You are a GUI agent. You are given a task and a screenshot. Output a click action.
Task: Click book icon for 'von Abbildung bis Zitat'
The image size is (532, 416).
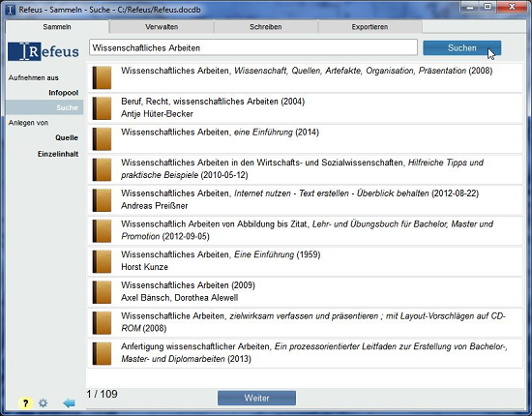pos(102,230)
